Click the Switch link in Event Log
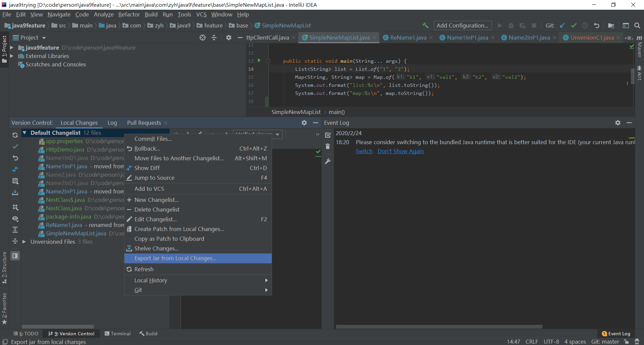 [364, 151]
